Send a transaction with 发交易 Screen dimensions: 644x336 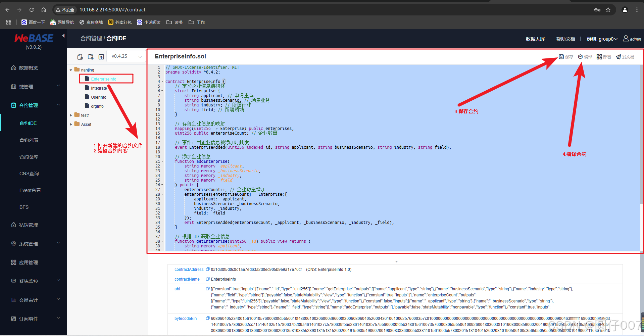625,57
